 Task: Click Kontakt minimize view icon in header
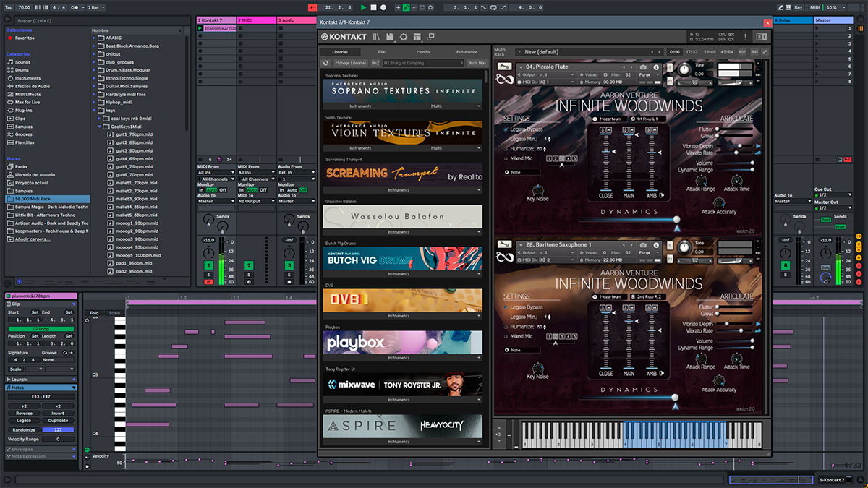pyautogui.click(x=431, y=37)
